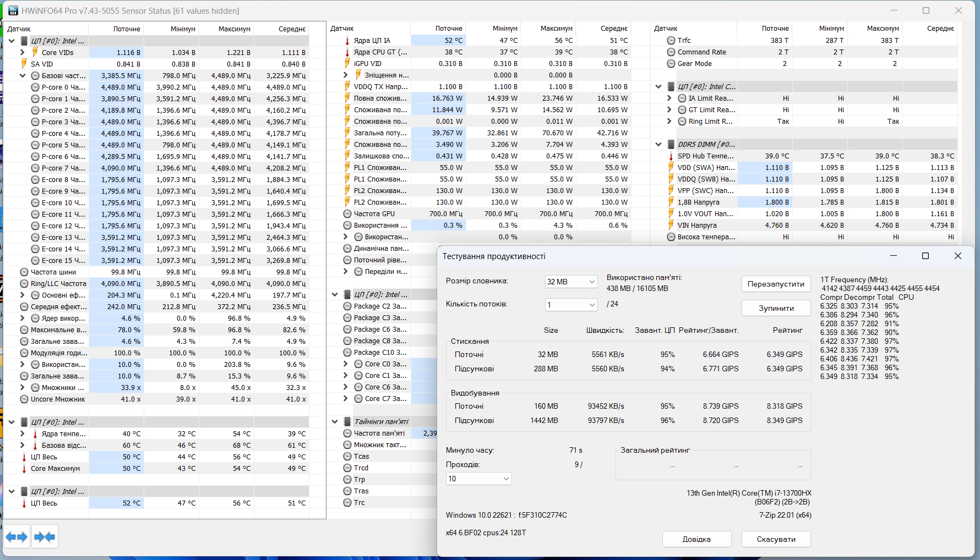Click the 3,385.5 МГц frequency value
The width and height of the screenshot is (980, 560).
pyautogui.click(x=121, y=75)
